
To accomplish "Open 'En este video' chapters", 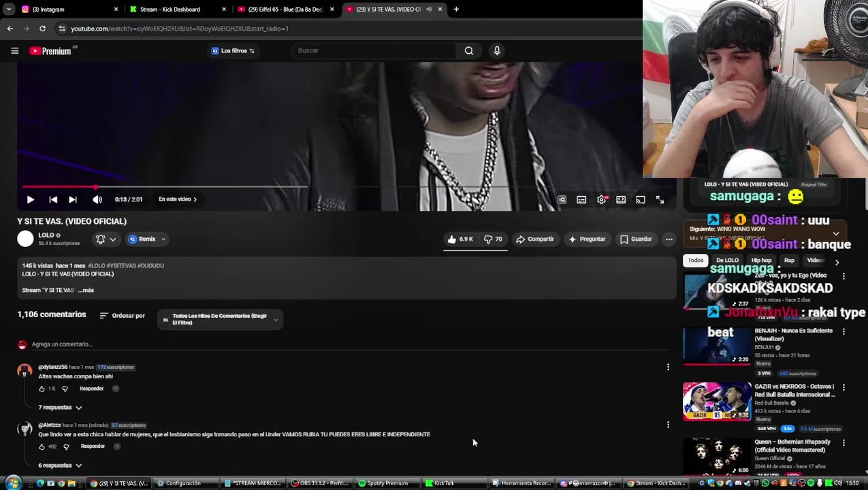I will tap(178, 199).
